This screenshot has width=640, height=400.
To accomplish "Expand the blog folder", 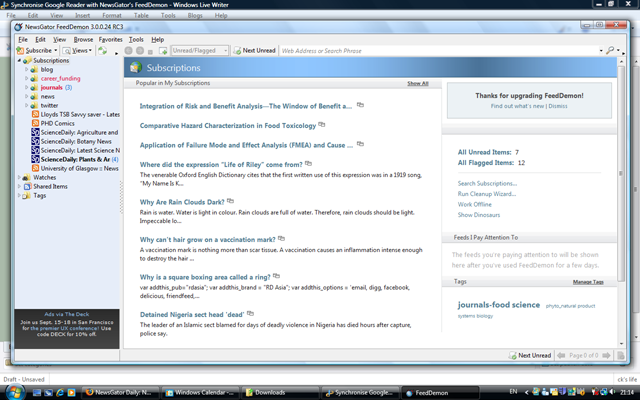I will pyautogui.click(x=27, y=69).
